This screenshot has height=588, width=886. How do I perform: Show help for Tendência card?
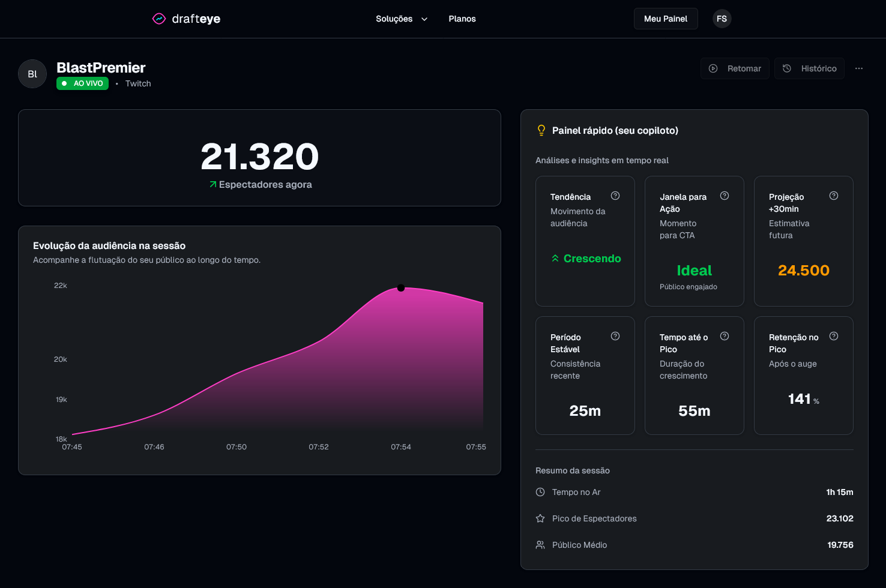(x=615, y=196)
